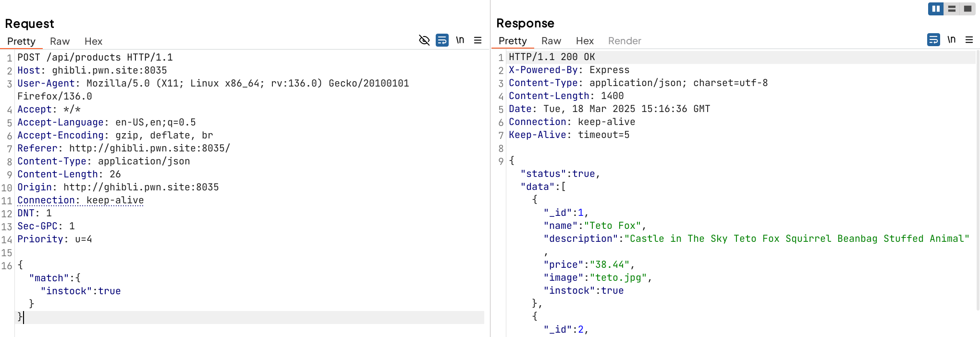Click the Date response header

610,109
